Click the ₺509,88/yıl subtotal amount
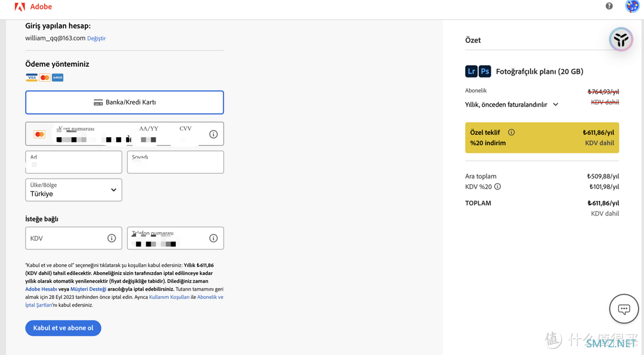The image size is (644, 355). pyautogui.click(x=603, y=176)
